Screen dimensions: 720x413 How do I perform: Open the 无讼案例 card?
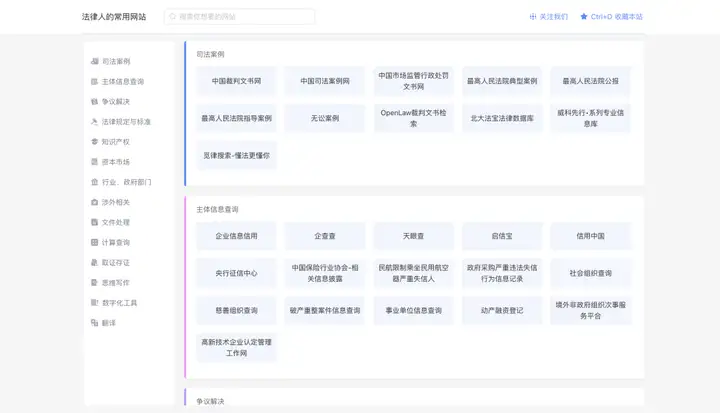pyautogui.click(x=325, y=118)
